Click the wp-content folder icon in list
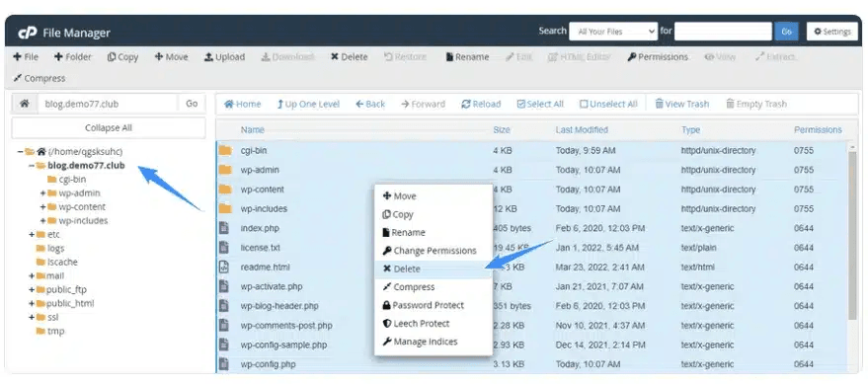 225,190
